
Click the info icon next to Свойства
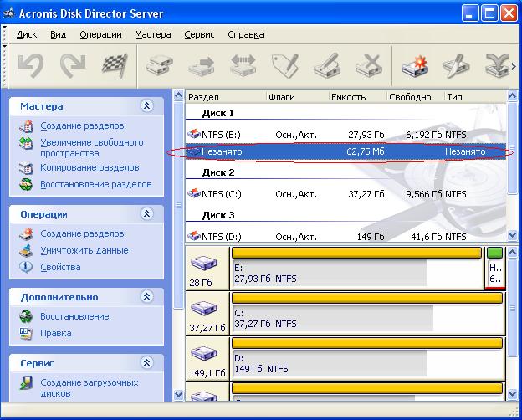tap(26, 267)
